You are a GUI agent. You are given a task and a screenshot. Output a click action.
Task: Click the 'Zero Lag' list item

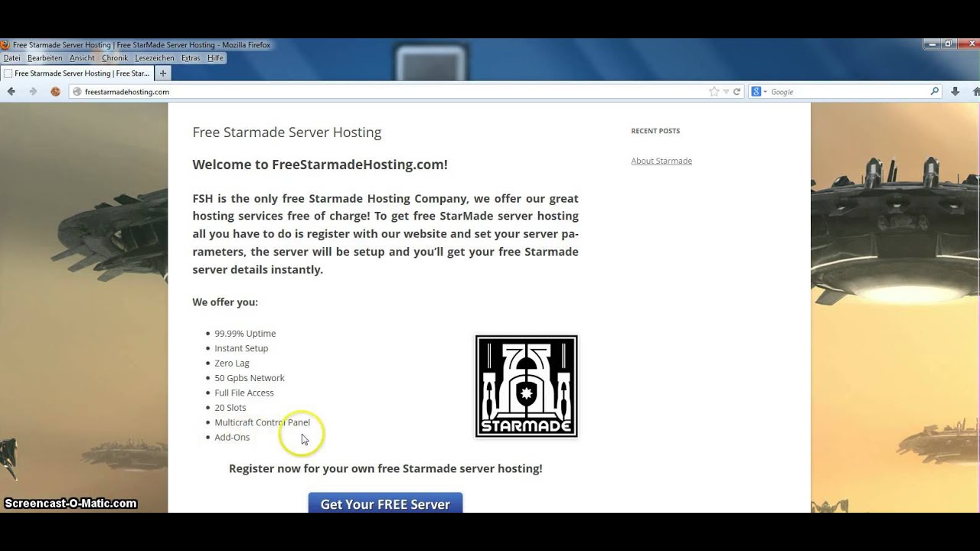(232, 364)
